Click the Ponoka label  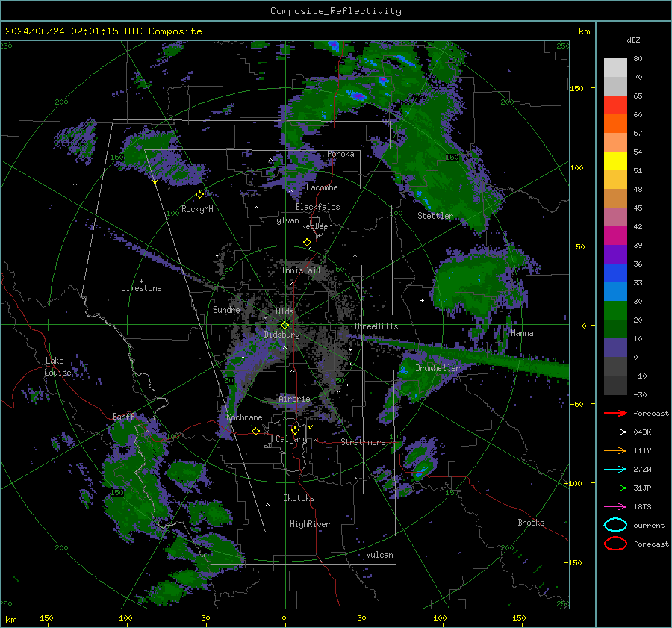click(340, 154)
